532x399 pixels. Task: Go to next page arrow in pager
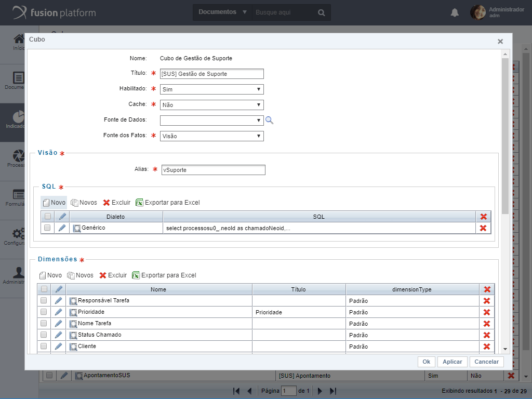click(320, 391)
